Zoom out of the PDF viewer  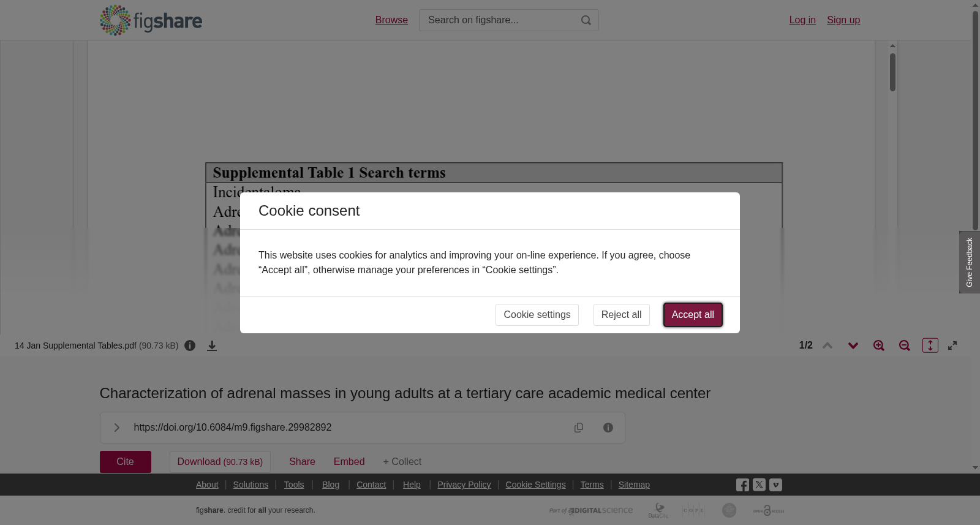(904, 346)
